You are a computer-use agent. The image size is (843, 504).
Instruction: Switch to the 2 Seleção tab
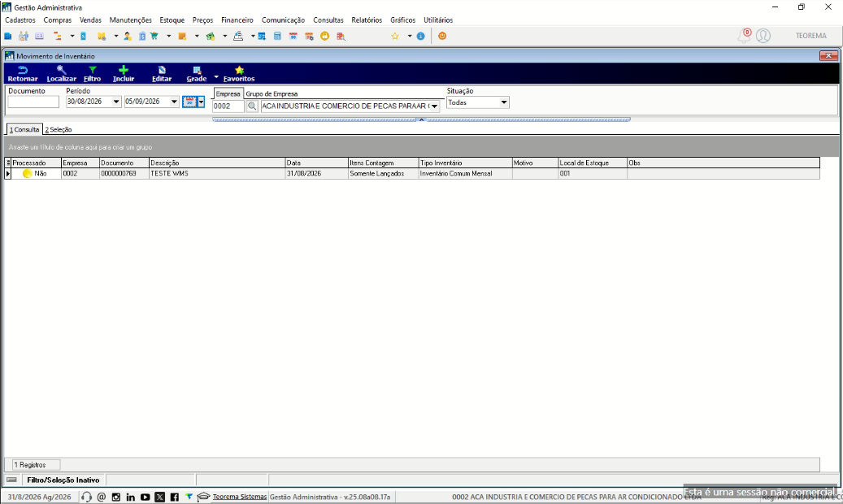tap(58, 129)
